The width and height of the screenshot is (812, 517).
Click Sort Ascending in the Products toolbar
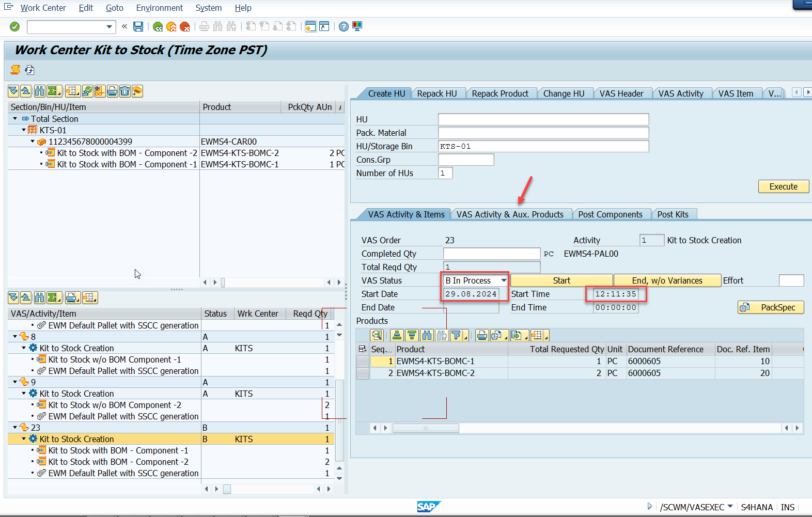[397, 335]
